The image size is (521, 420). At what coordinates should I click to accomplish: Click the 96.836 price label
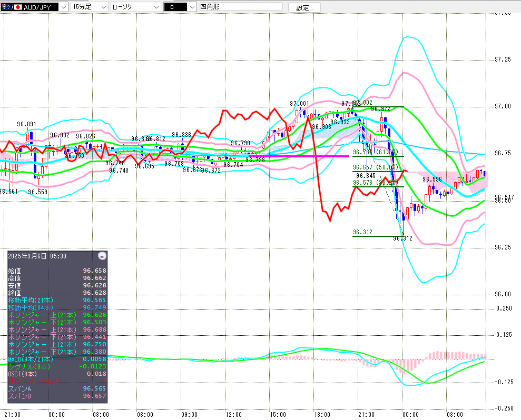tap(181, 134)
